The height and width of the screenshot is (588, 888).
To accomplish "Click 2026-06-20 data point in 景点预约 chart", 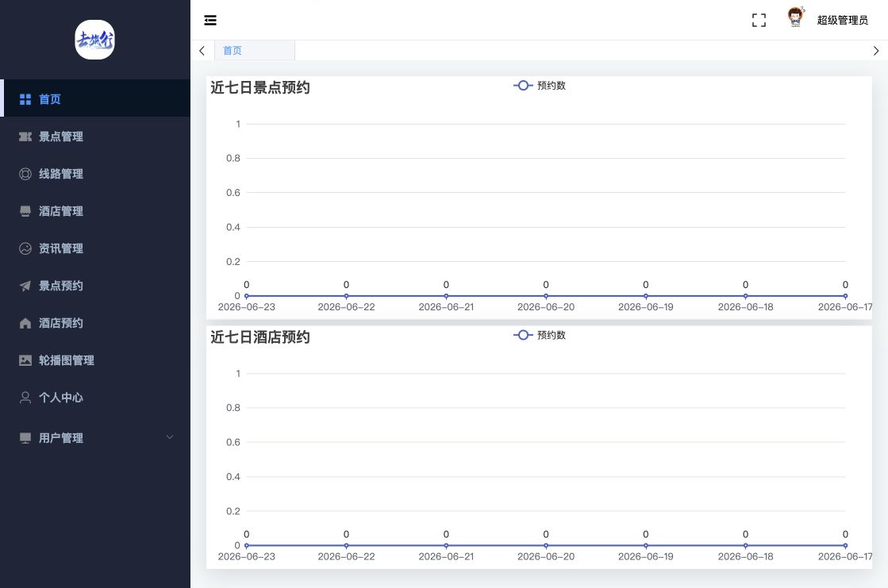I will [546, 296].
